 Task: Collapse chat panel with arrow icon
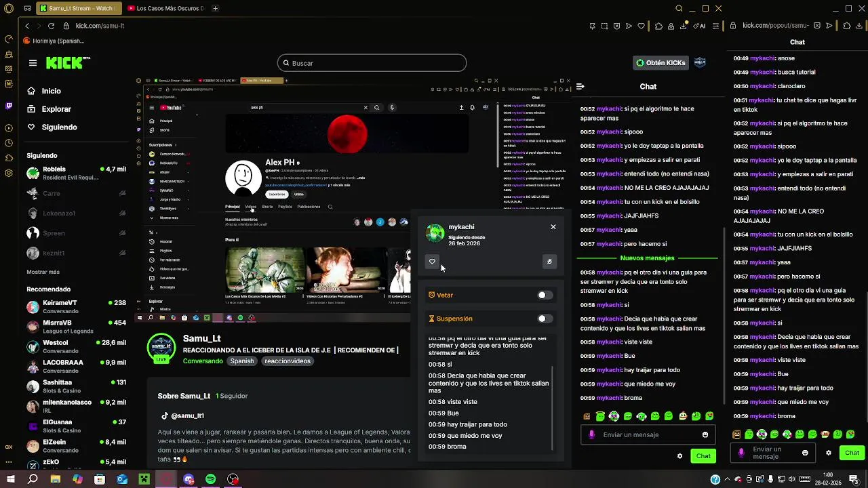580,86
